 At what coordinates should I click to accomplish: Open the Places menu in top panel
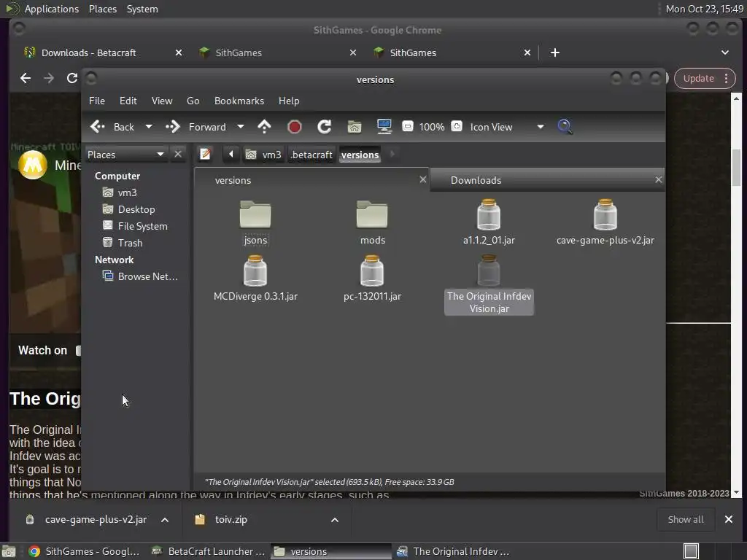(x=102, y=9)
